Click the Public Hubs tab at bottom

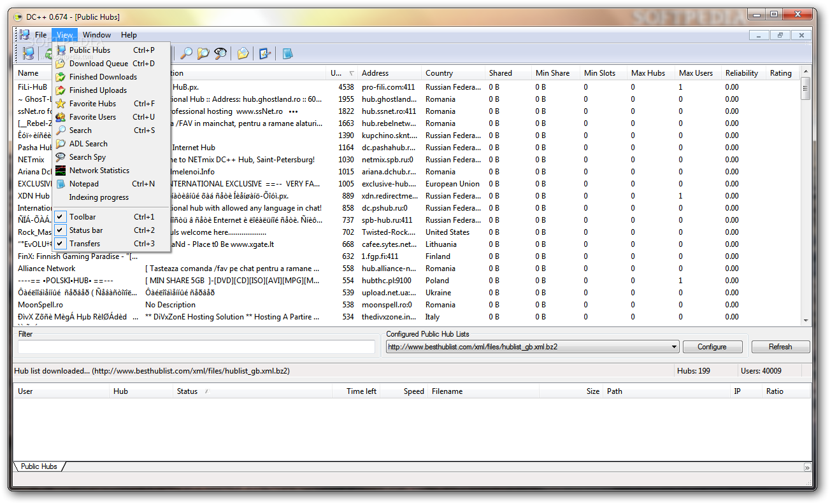point(39,466)
